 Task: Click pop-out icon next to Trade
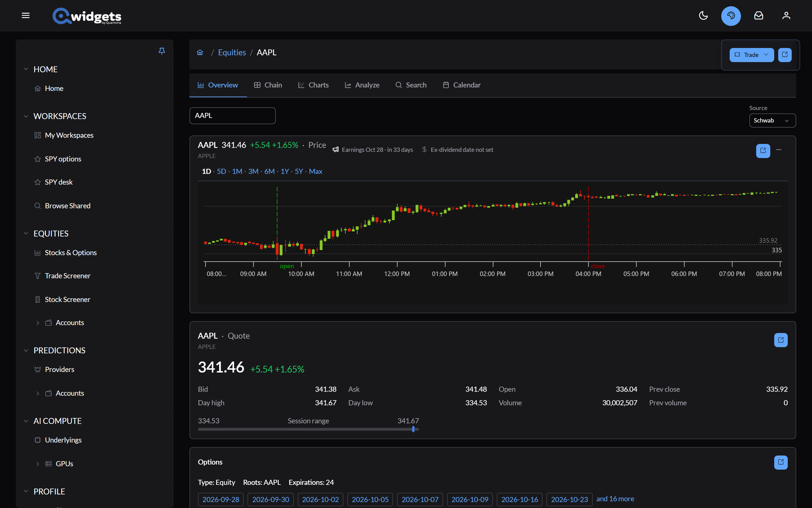(785, 55)
